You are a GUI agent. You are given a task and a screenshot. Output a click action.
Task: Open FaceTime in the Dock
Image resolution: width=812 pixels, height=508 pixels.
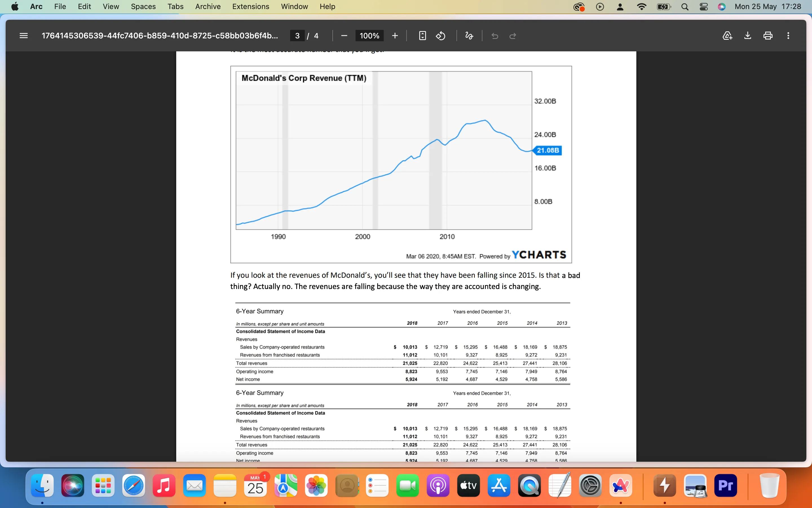click(x=408, y=485)
